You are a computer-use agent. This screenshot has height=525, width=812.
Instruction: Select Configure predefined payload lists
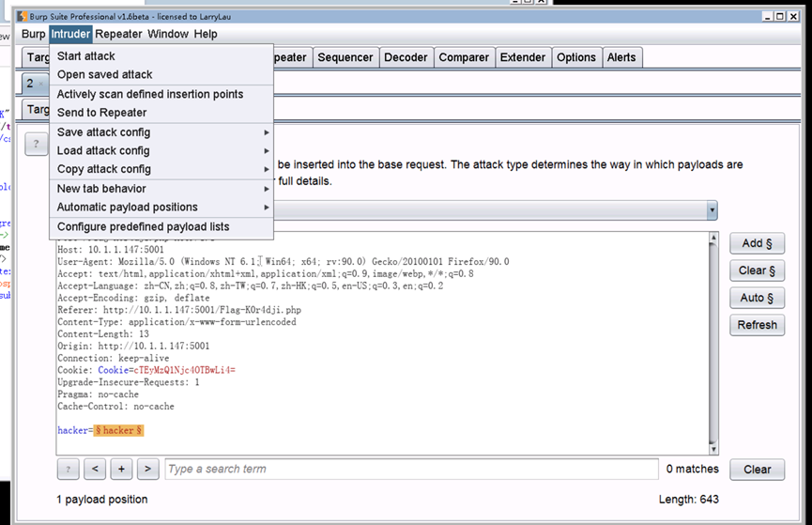click(x=161, y=227)
